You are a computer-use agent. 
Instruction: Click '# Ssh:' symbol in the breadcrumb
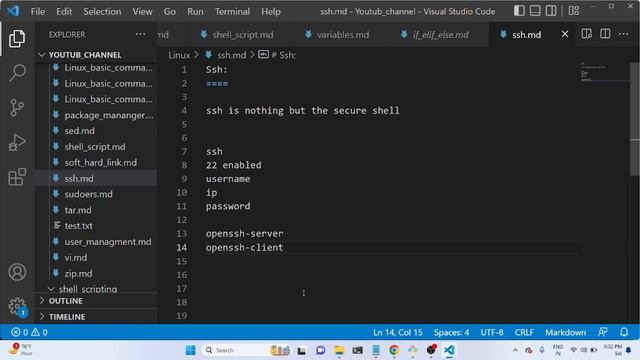tap(284, 55)
